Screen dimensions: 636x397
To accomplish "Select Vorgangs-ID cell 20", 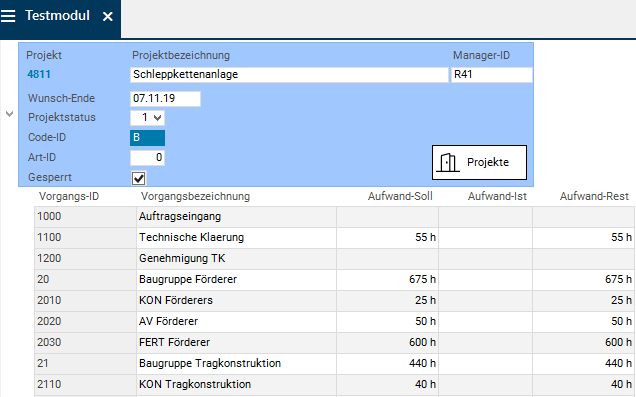I will click(x=85, y=279).
